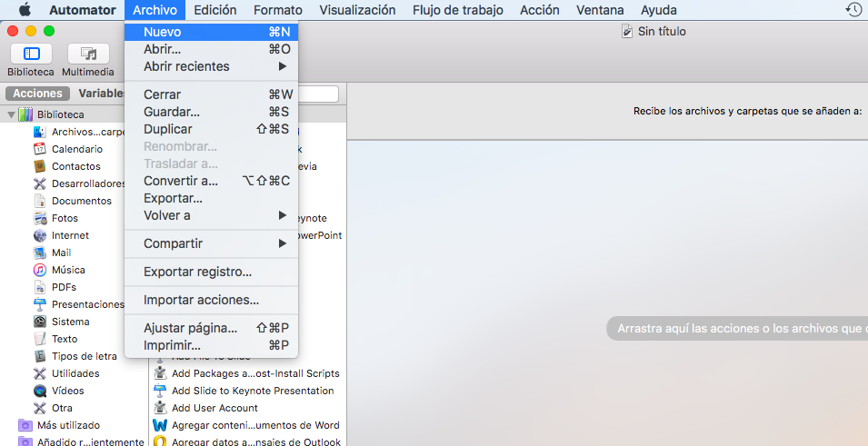
Task: Select Internet category icon
Action: click(39, 235)
